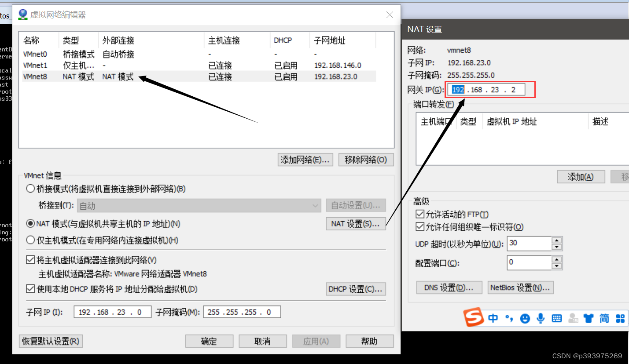629x364 pixels.
Task: Click Sogou user account icon
Action: (x=573, y=318)
